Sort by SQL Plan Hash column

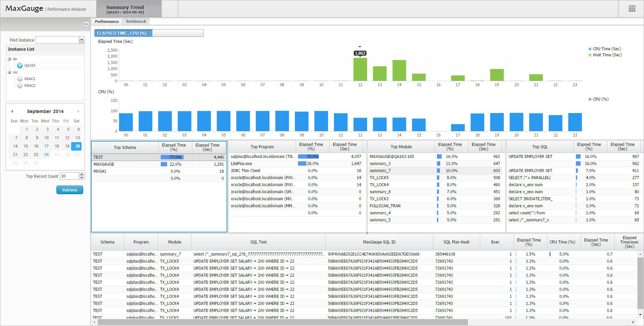(x=456, y=242)
